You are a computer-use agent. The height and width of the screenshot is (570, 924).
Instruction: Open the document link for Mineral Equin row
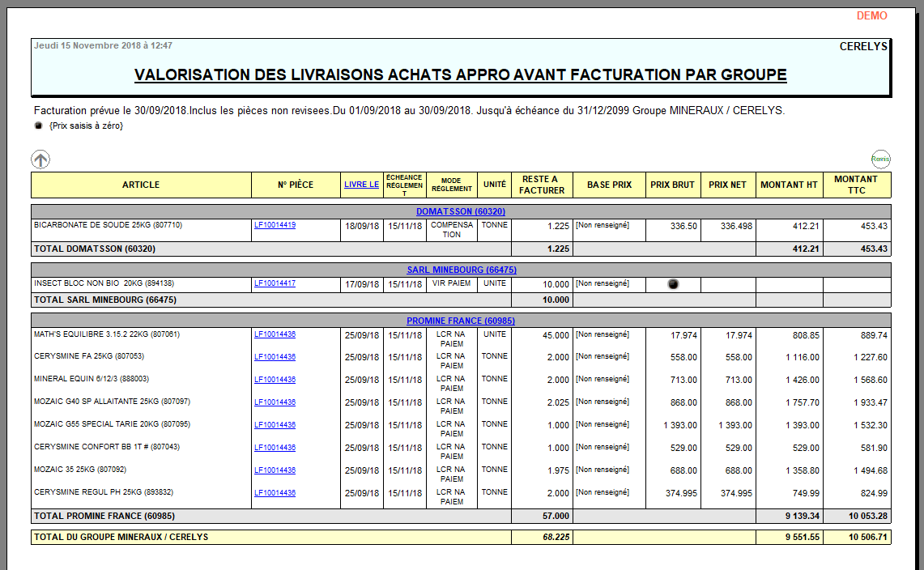pos(275,380)
